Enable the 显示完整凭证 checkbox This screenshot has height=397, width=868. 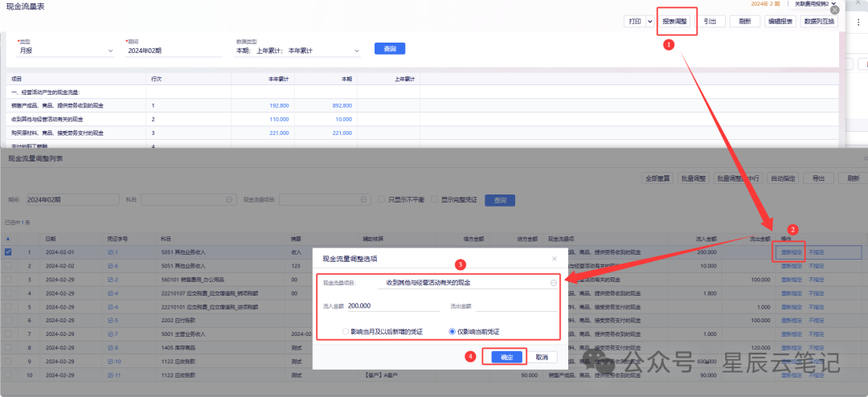click(435, 199)
